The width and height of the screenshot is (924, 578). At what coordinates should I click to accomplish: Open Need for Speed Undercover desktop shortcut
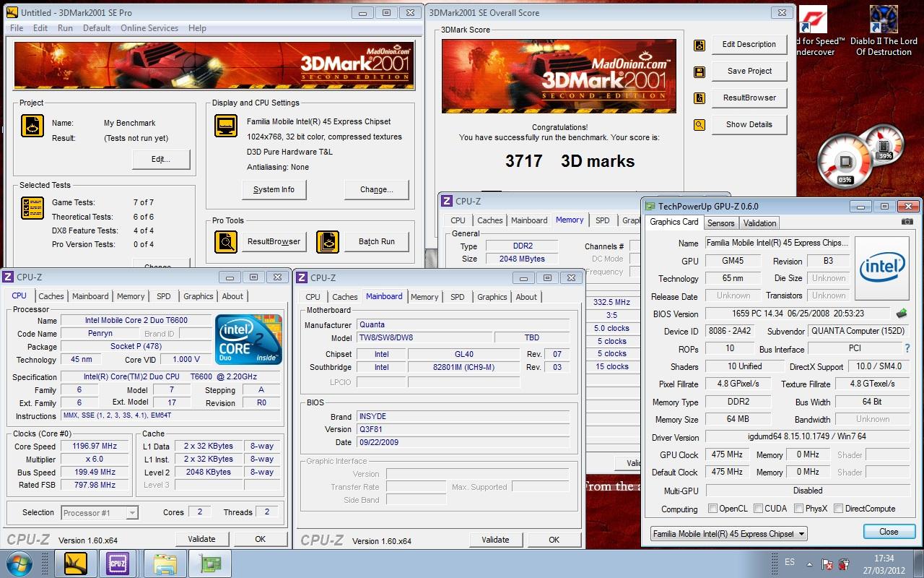pyautogui.click(x=816, y=31)
